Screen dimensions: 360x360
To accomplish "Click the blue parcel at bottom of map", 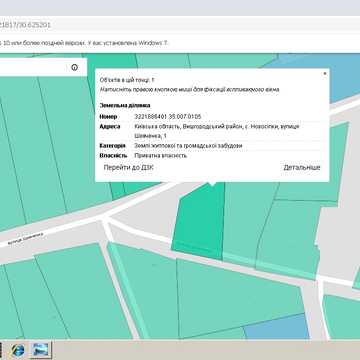I will (x=277, y=327).
